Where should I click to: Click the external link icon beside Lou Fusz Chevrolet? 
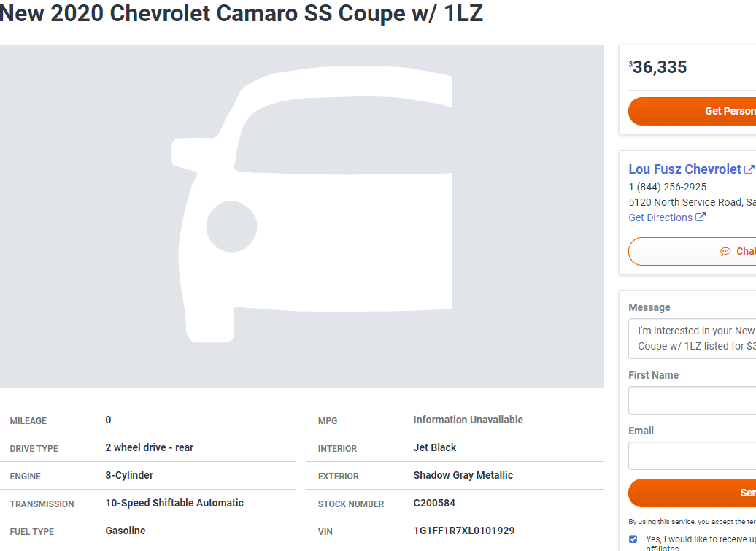coord(749,169)
